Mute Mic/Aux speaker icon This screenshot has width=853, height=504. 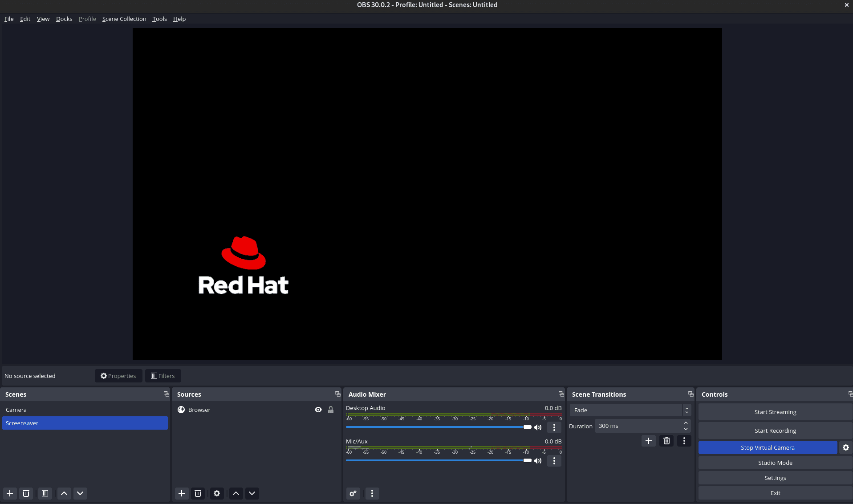[538, 461]
